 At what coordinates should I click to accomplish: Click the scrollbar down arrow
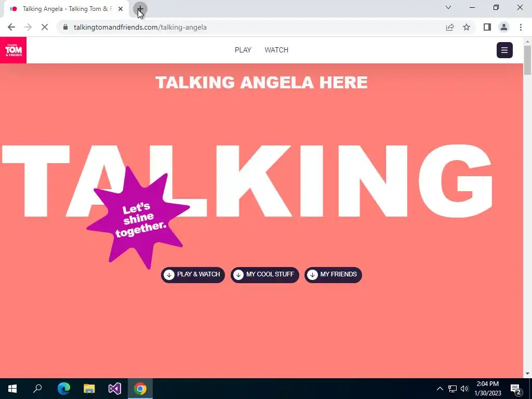click(x=527, y=374)
